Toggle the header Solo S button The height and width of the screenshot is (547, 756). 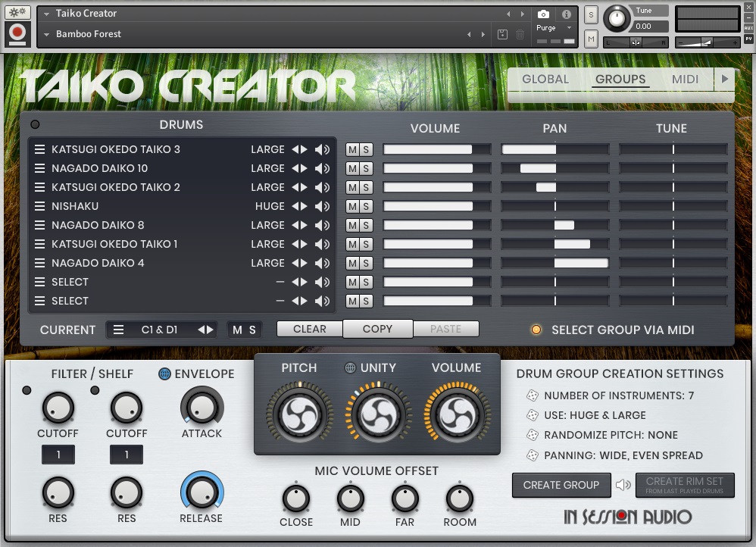point(591,15)
